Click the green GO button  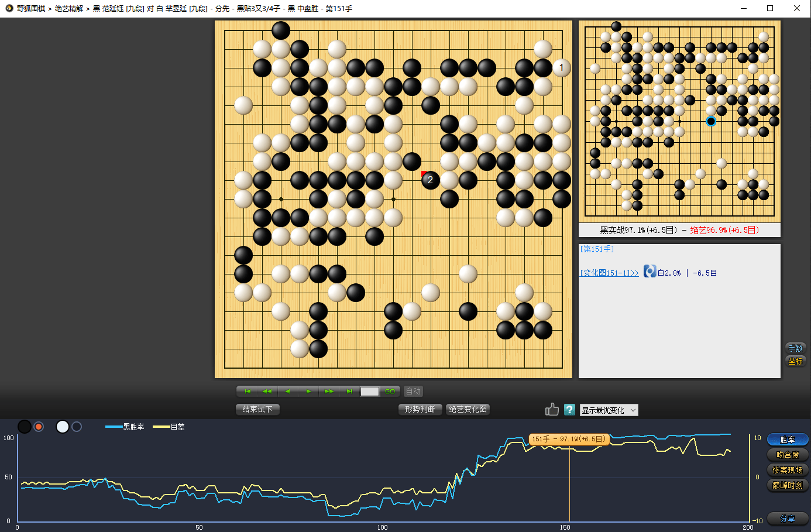pos(390,392)
